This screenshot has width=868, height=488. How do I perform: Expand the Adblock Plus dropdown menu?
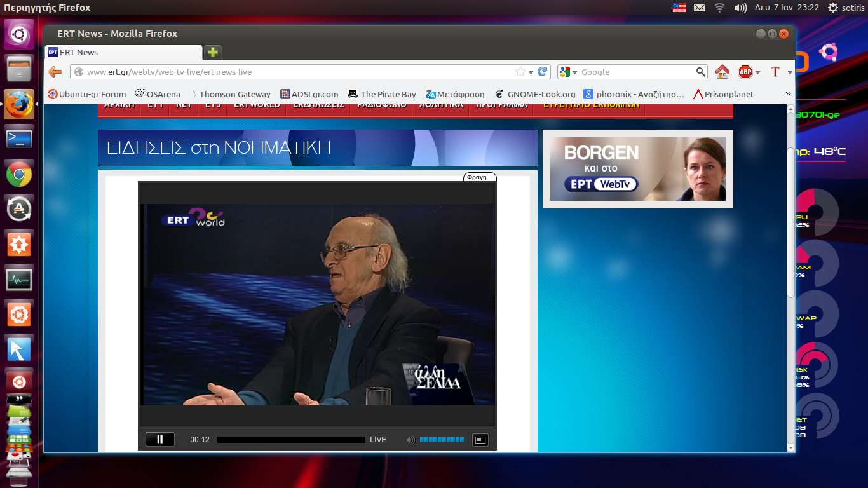(758, 72)
